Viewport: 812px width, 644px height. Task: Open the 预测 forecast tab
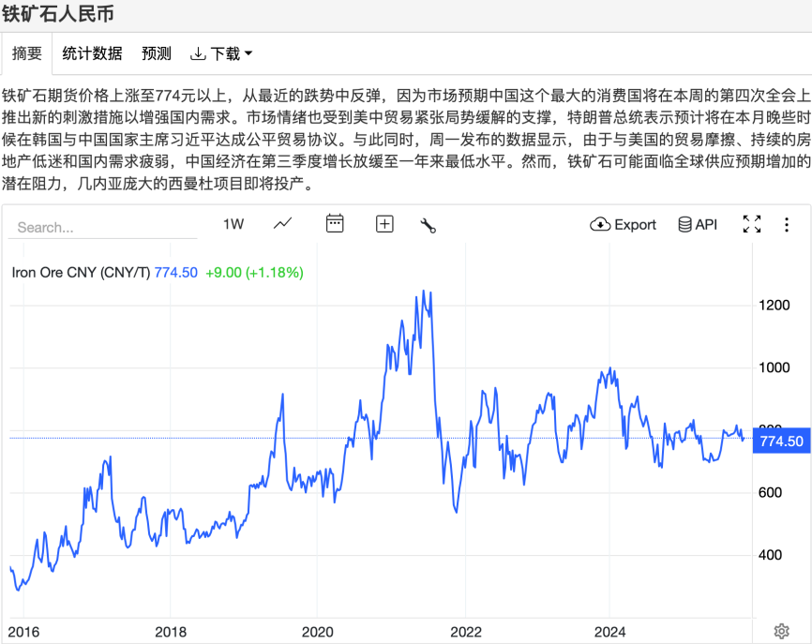coord(157,53)
